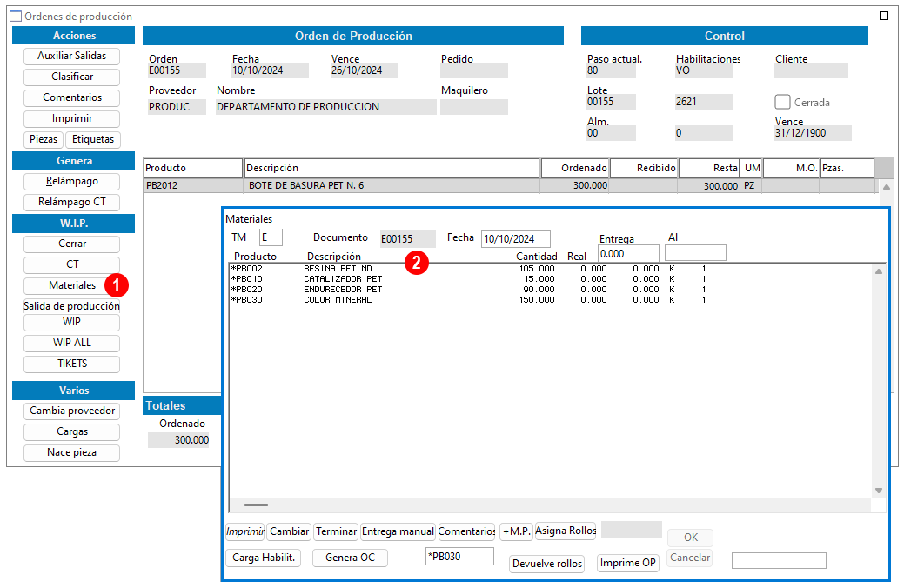The width and height of the screenshot is (904, 588).
Task: Click the Asigna Rollos button
Action: coord(566,531)
